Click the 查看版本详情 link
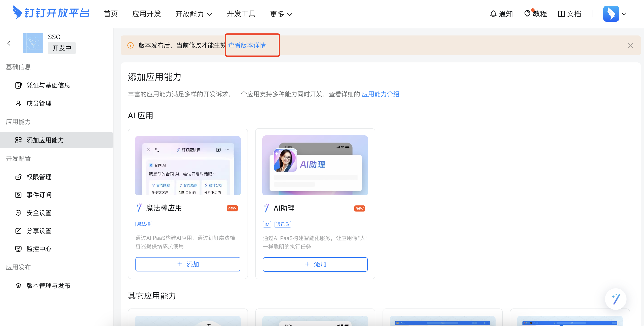 (x=247, y=45)
